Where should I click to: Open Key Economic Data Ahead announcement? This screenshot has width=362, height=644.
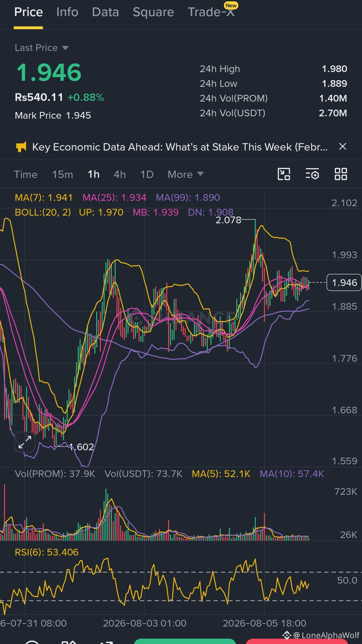(180, 147)
